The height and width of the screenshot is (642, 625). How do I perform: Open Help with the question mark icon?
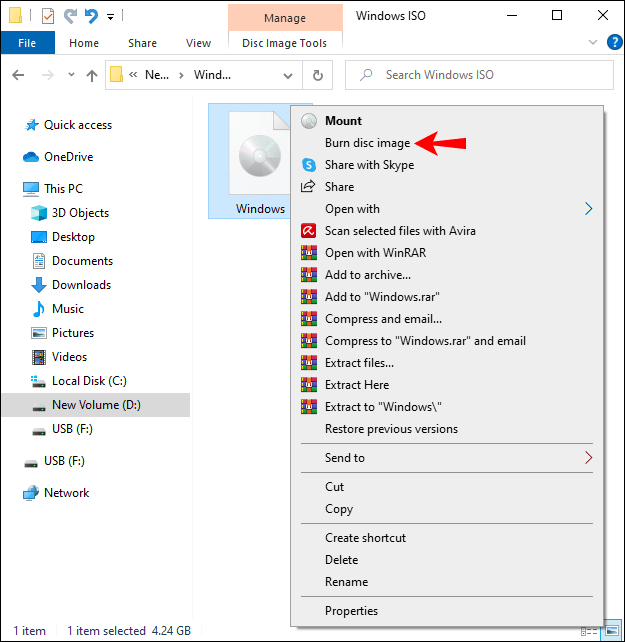click(615, 42)
